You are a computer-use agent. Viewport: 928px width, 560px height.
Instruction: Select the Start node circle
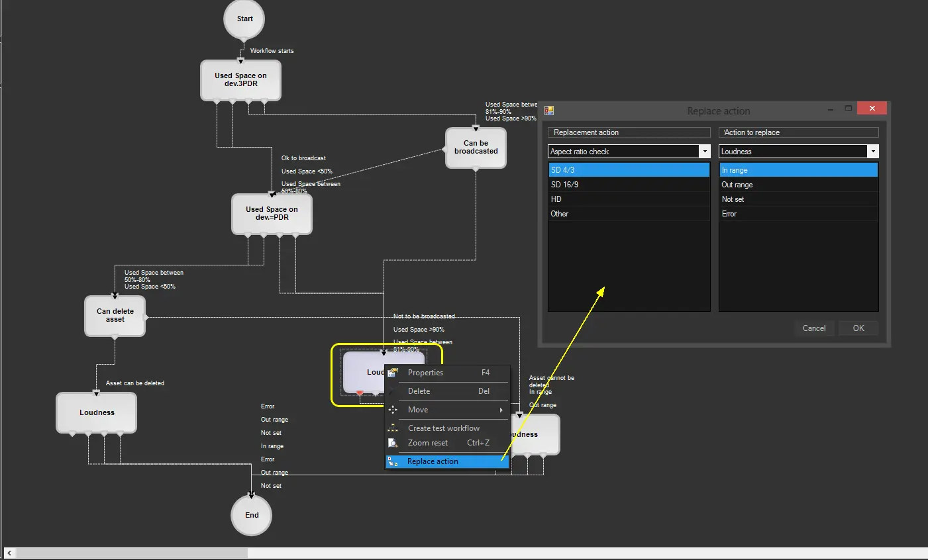point(244,19)
